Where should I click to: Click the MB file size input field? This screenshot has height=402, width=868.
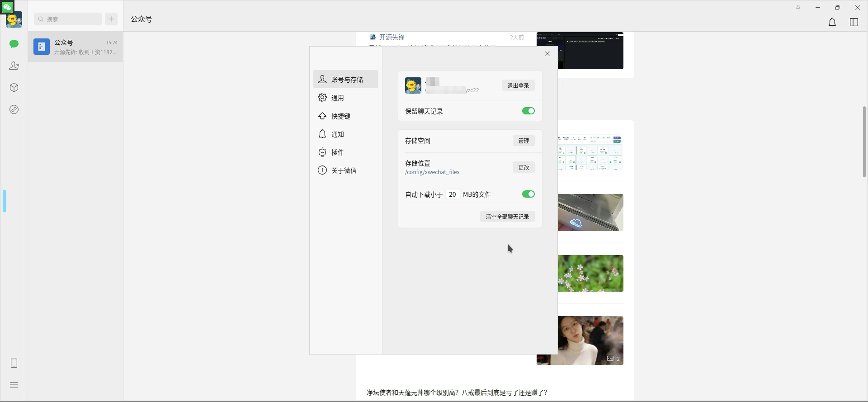(x=453, y=194)
